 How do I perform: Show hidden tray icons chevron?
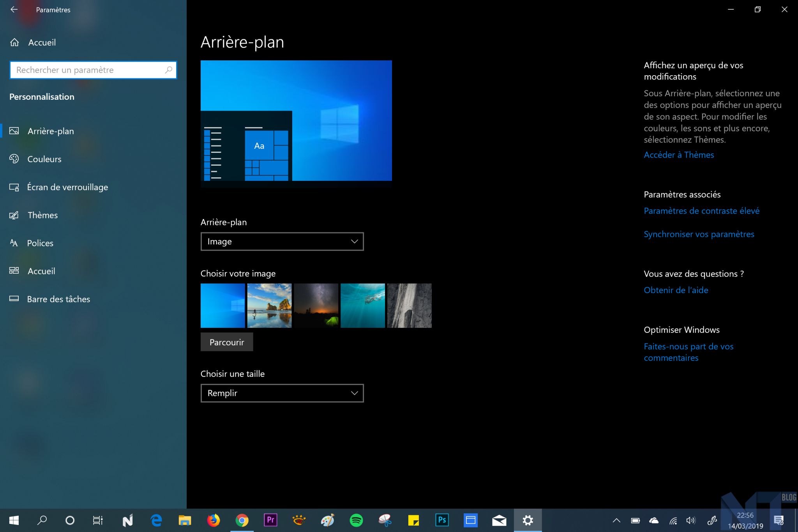pos(616,520)
